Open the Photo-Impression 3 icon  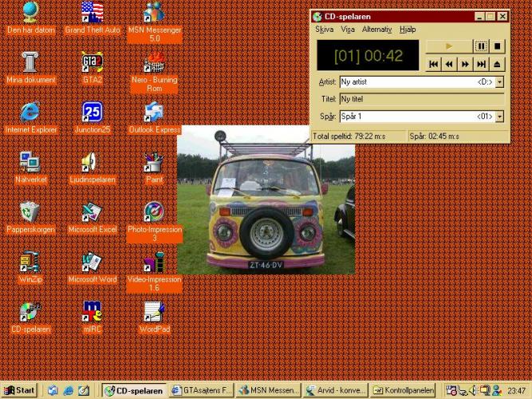click(x=154, y=211)
